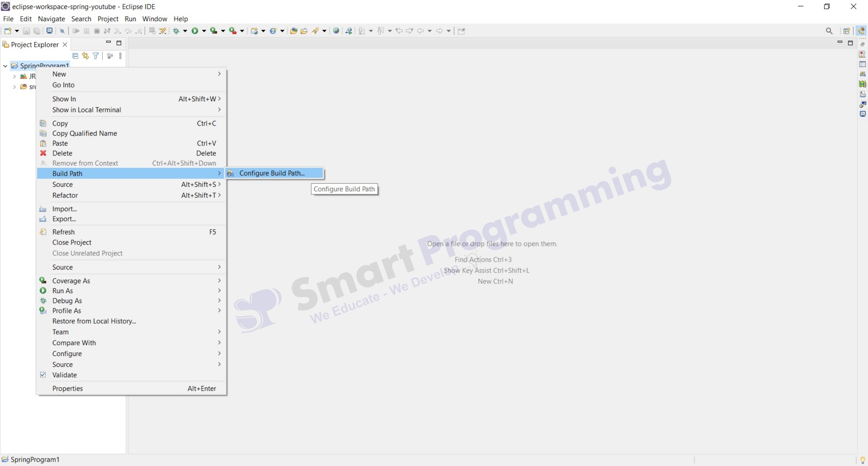This screenshot has width=868, height=466.
Task: Open the Run dropdown arrow
Action: click(204, 31)
